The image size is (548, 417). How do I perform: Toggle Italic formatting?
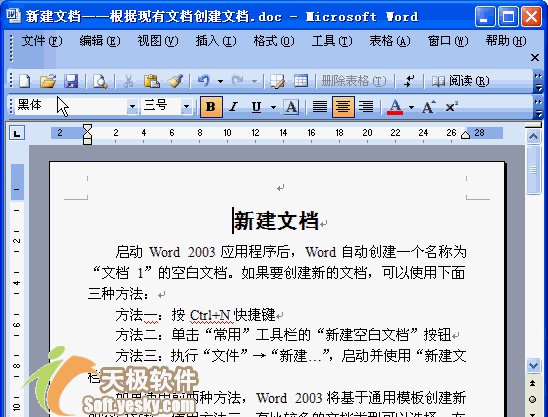[x=233, y=107]
